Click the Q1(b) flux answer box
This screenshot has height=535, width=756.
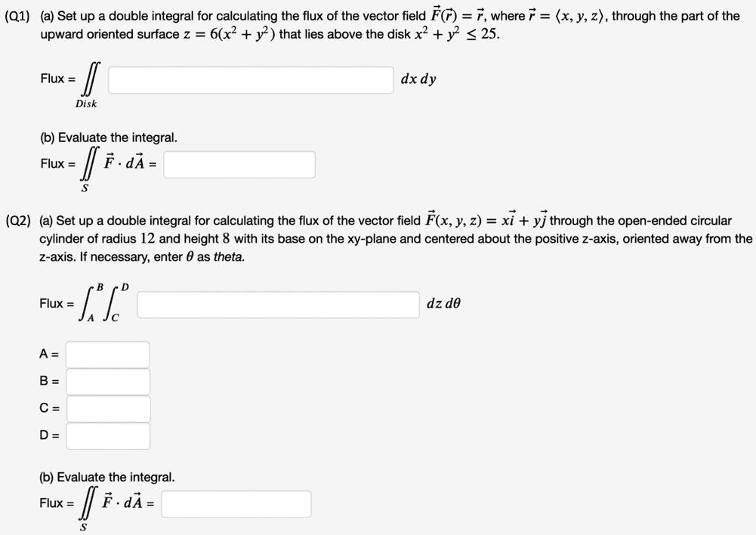click(x=239, y=164)
